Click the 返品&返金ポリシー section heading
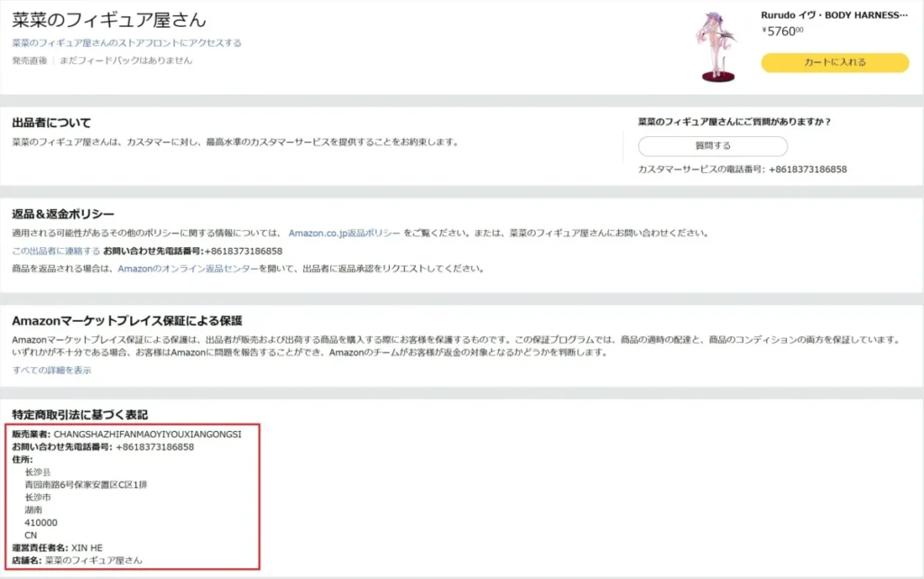924x579 pixels. click(x=63, y=214)
